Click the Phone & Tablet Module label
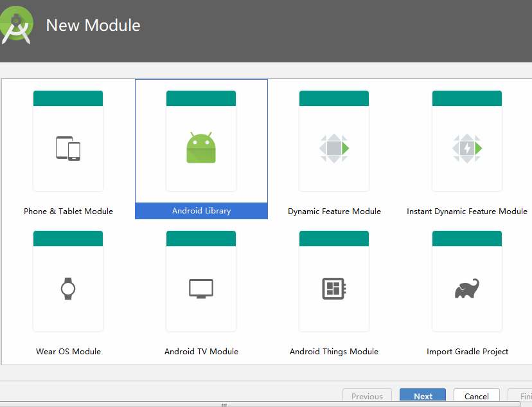 [68, 211]
